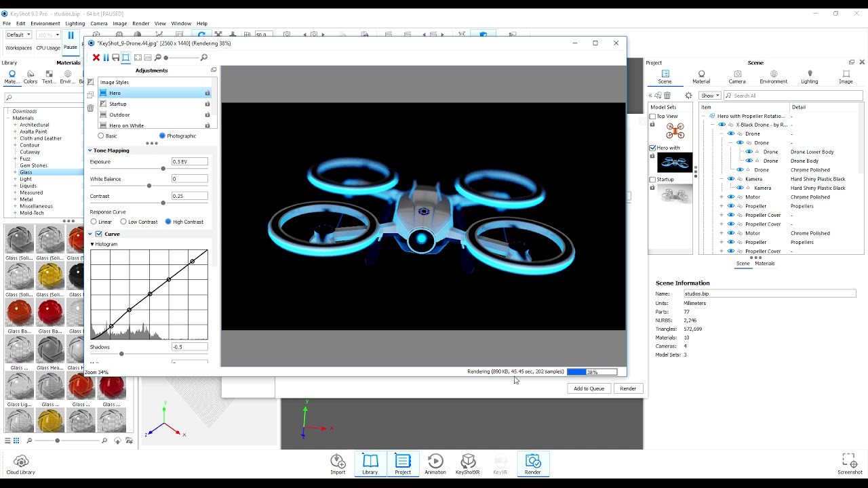The image size is (868, 488).
Task: Collapse the Histogram disclosure triangle
Action: [92, 244]
